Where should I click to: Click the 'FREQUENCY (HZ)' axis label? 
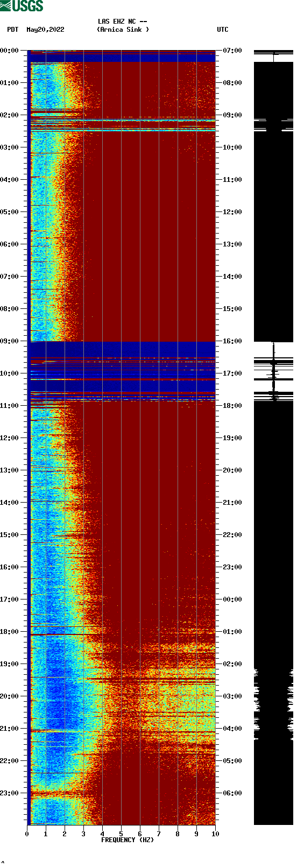(128, 840)
